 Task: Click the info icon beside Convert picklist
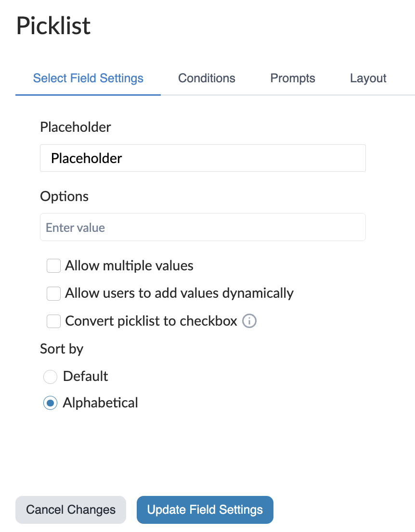click(249, 321)
